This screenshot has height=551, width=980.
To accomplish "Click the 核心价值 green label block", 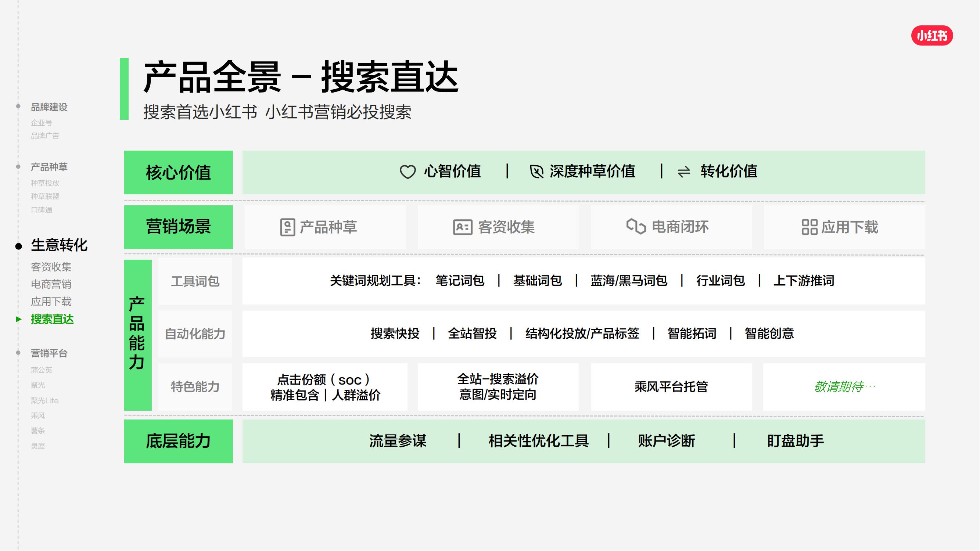I will pyautogui.click(x=179, y=173).
